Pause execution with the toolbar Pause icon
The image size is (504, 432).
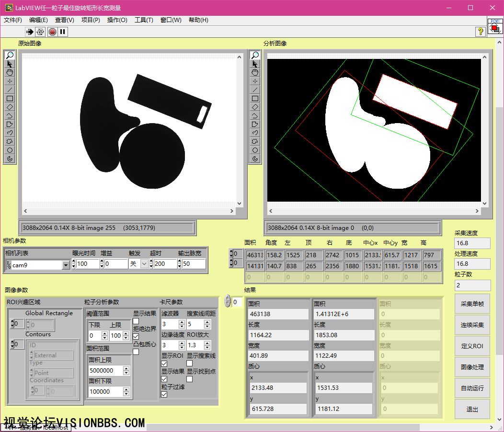click(63, 32)
